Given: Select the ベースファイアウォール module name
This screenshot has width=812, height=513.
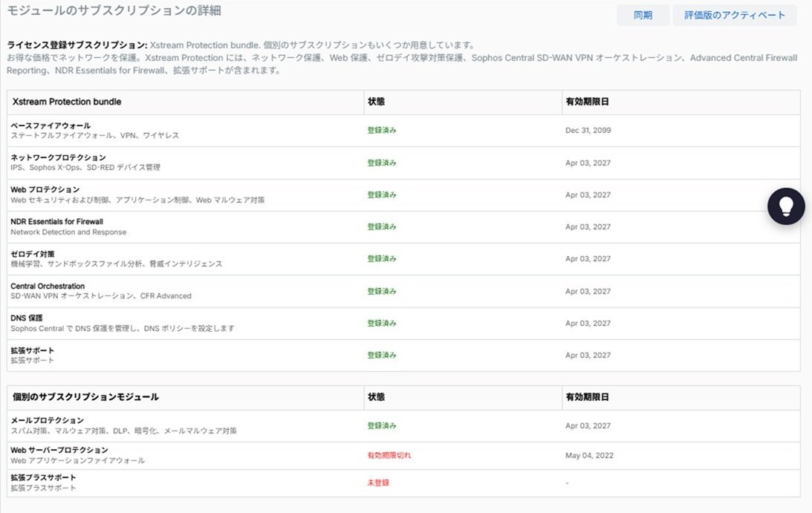Looking at the screenshot, I should [x=51, y=125].
